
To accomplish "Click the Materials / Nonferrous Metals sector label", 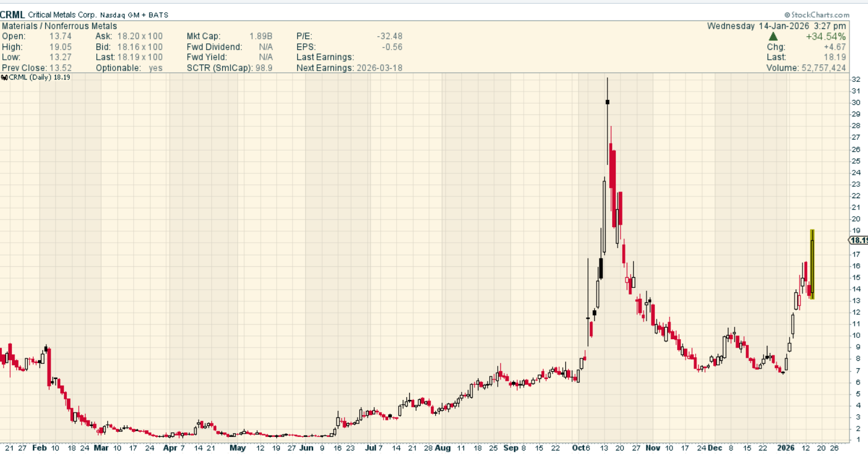I will 60,26.
